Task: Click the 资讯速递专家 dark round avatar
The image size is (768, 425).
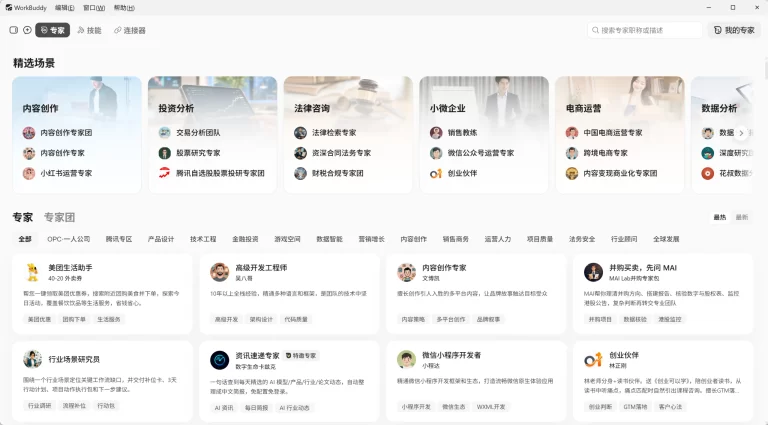Action: coord(219,360)
